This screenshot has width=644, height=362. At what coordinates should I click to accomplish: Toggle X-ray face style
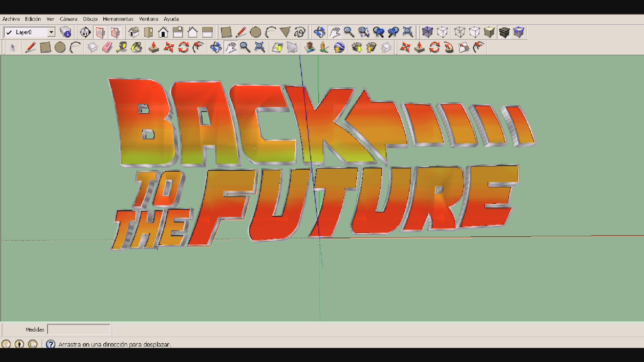427,32
